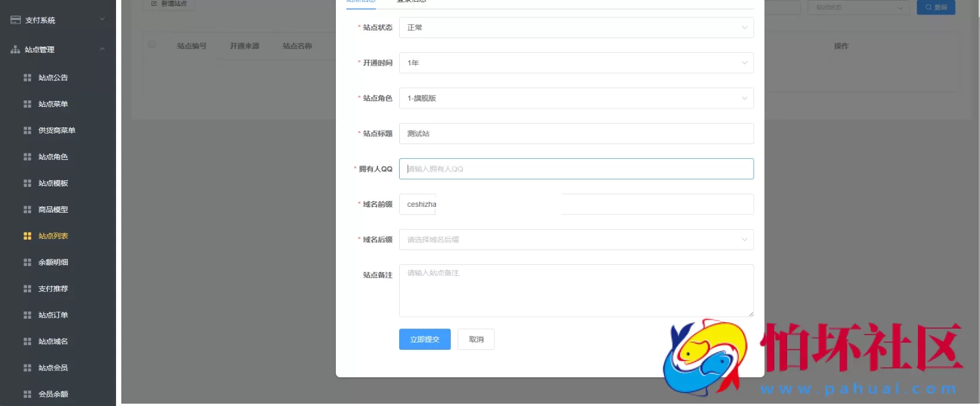
Task: Open 商品模型 in the sidebar
Action: click(x=53, y=209)
